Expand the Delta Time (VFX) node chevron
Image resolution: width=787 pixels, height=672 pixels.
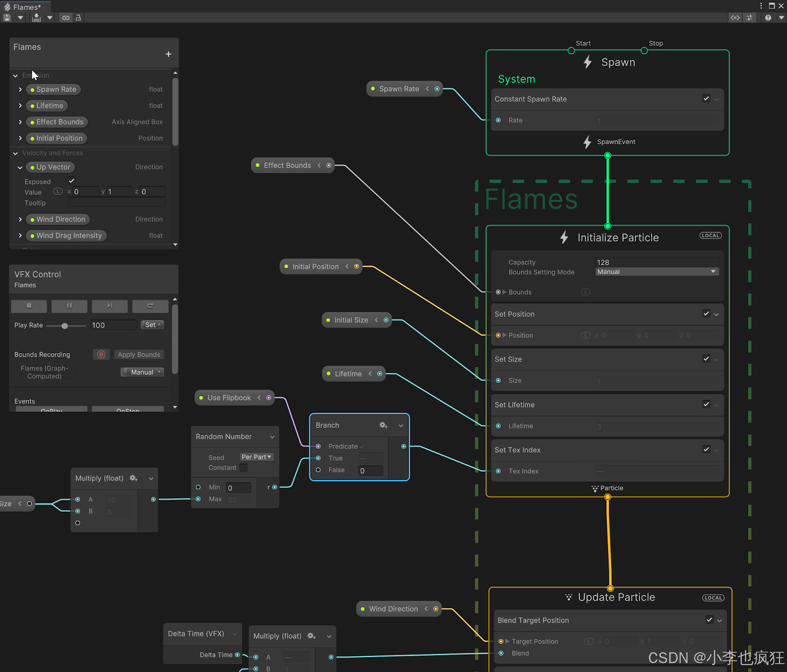(x=235, y=634)
